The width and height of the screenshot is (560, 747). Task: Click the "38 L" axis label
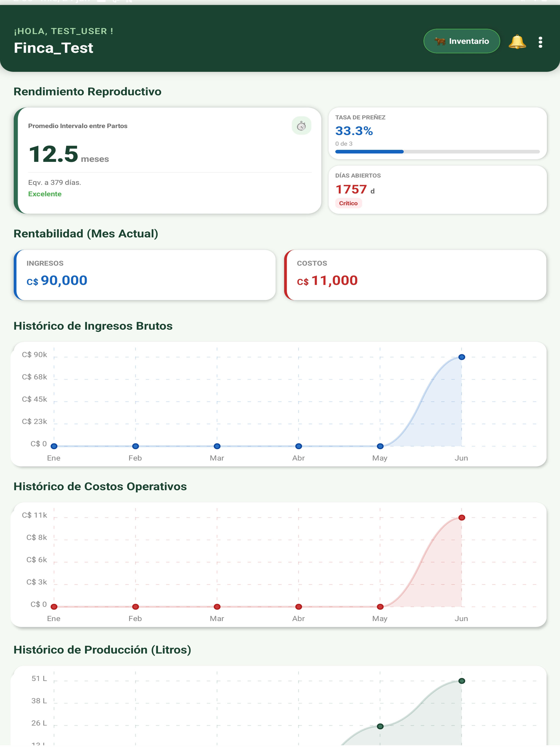pyautogui.click(x=39, y=701)
